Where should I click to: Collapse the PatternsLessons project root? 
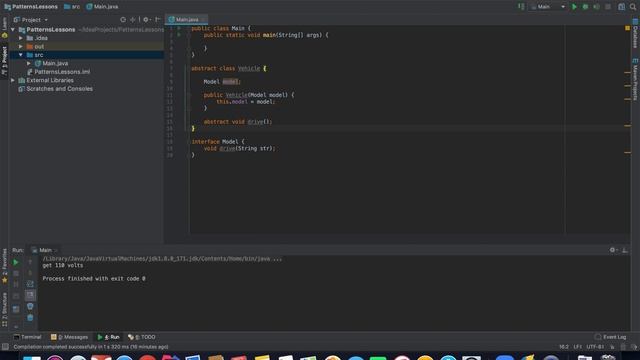(13, 30)
